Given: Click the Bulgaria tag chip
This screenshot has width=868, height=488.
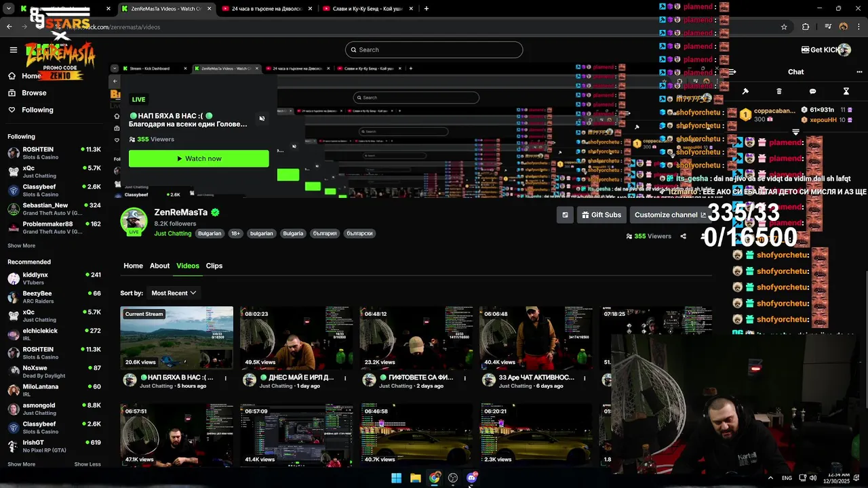Looking at the screenshot, I should click(x=293, y=234).
